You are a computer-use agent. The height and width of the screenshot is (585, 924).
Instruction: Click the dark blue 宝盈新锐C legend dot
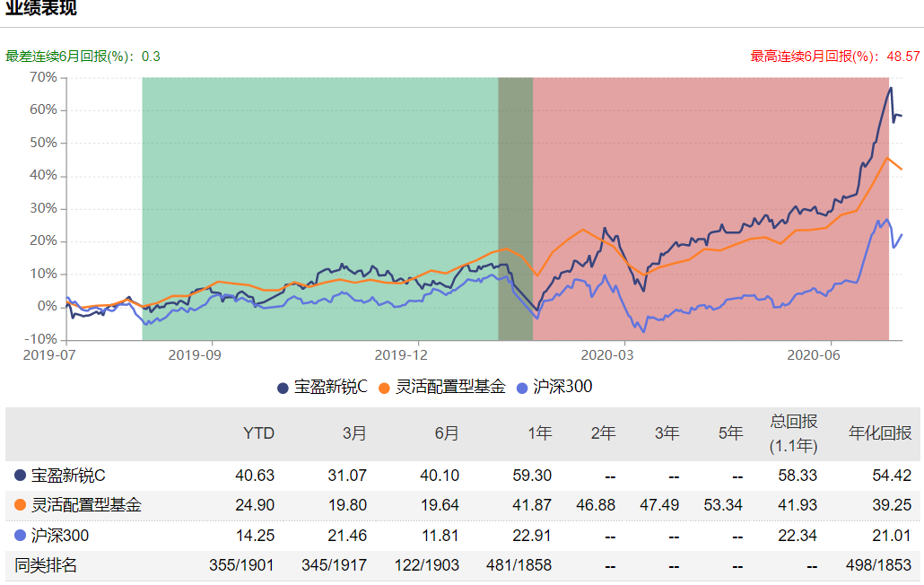(283, 389)
